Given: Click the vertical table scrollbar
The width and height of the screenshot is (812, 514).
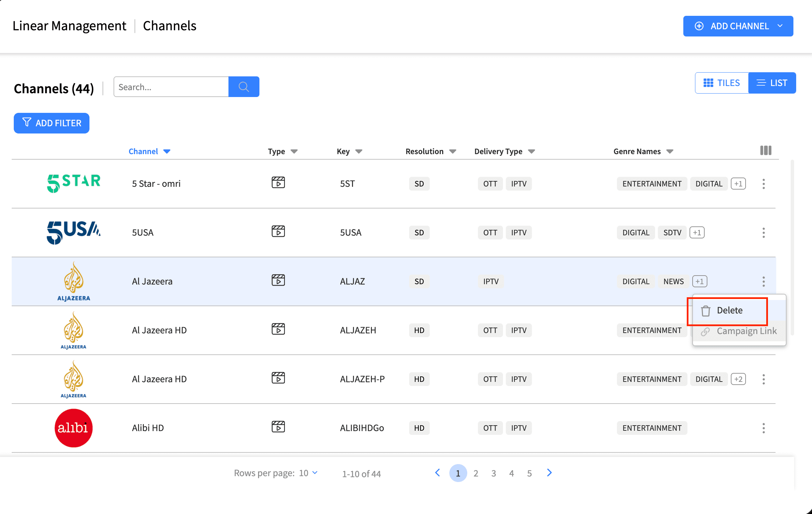Looking at the screenshot, I should (x=792, y=247).
